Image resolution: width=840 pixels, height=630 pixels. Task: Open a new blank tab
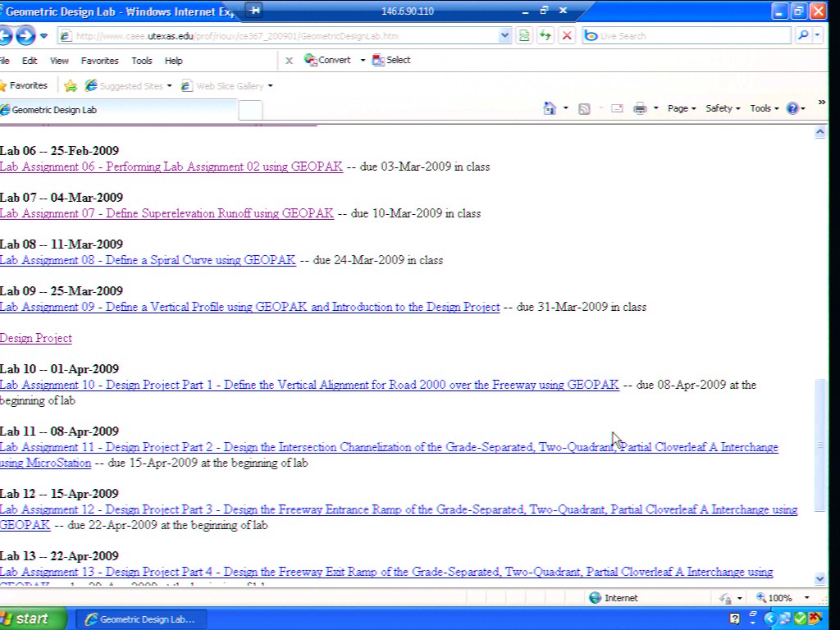pos(250,111)
